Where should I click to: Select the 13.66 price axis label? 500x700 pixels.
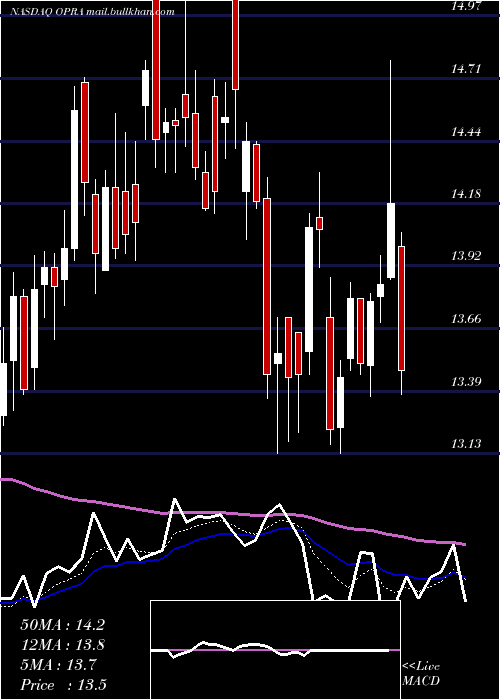click(x=467, y=319)
